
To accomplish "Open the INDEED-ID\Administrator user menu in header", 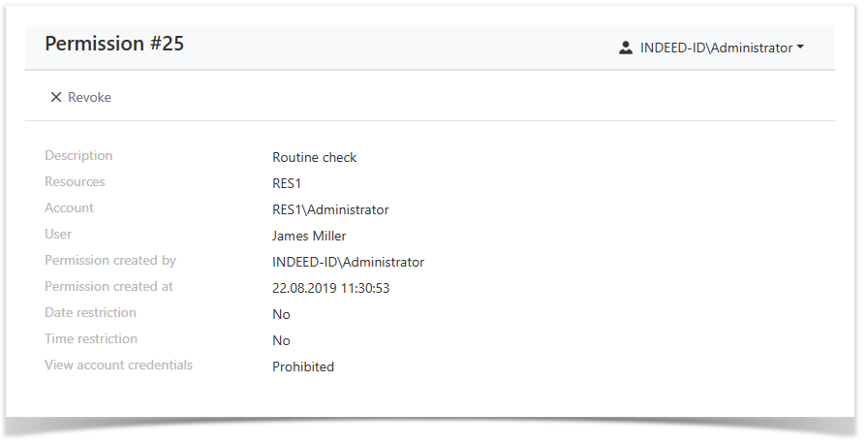I will 716,48.
